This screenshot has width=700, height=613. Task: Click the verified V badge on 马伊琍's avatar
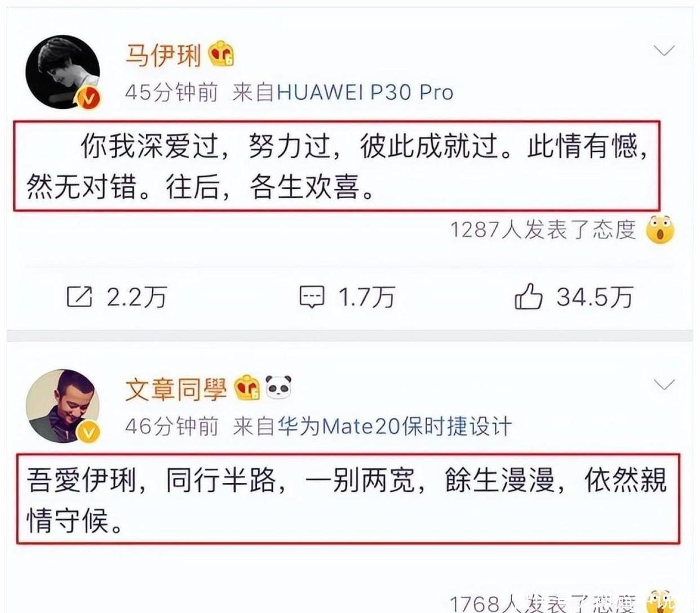(x=88, y=99)
